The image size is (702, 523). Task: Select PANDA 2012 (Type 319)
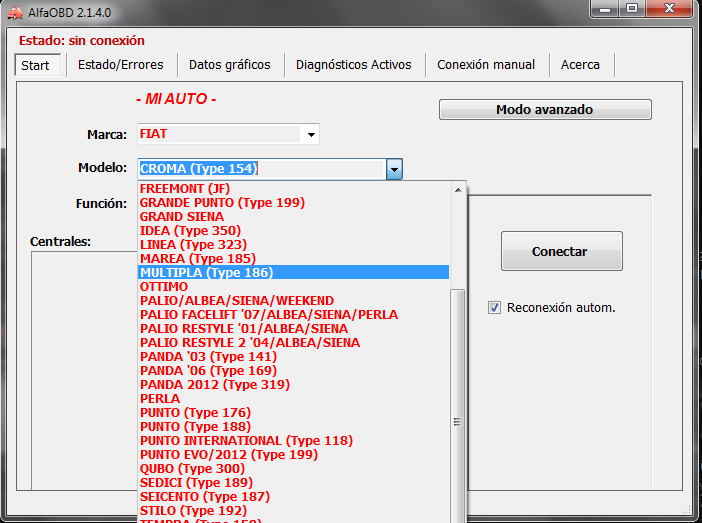293,384
